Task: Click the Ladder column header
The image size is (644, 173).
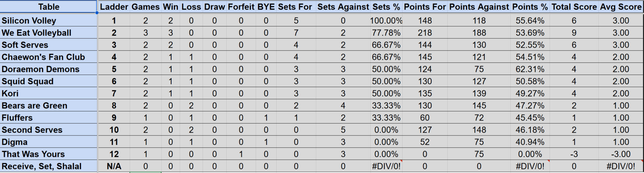Action: point(114,7)
